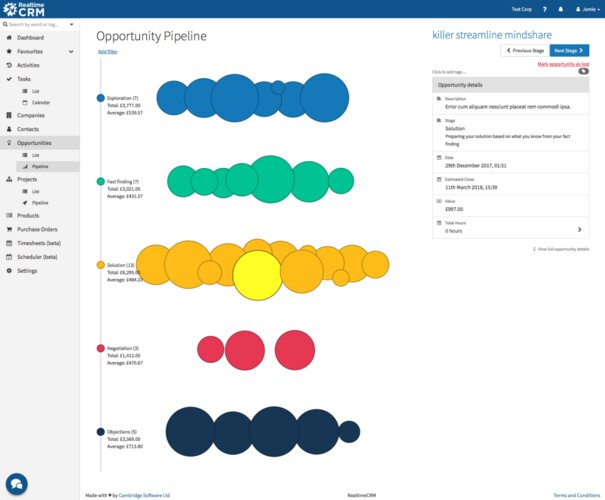Click Mark opportunity as lost link
Screen dimensions: 605x500
click(x=562, y=63)
